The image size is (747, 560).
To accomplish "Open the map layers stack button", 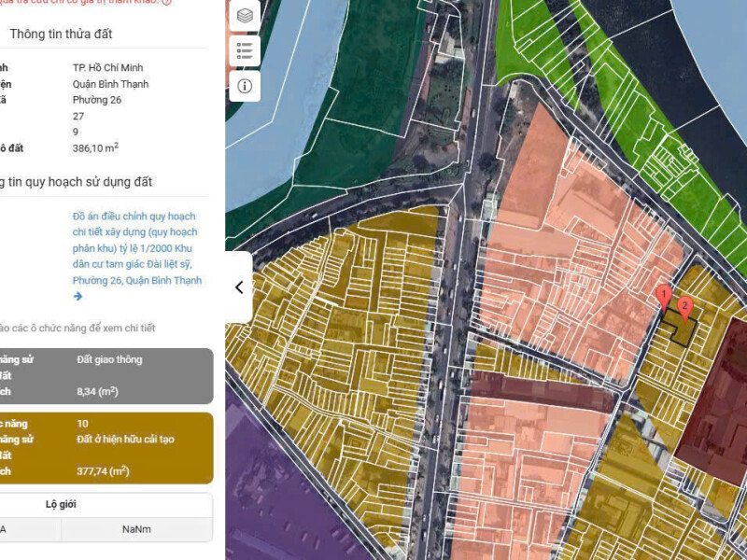I will (x=245, y=15).
